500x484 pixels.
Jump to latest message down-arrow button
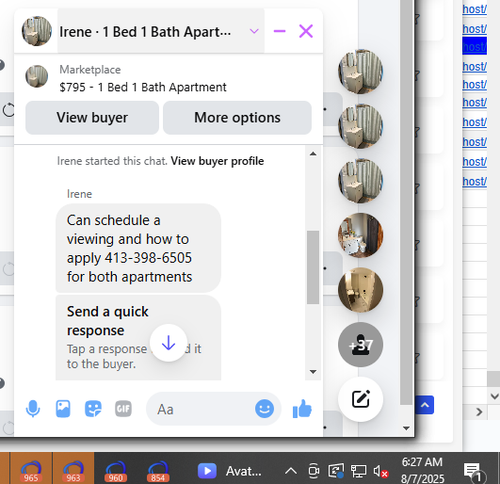pyautogui.click(x=168, y=343)
